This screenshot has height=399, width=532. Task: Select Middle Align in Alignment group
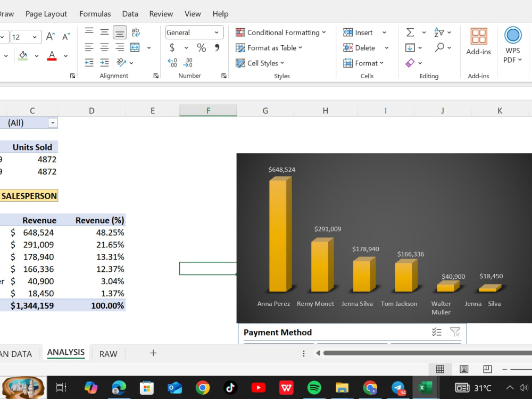tap(104, 32)
